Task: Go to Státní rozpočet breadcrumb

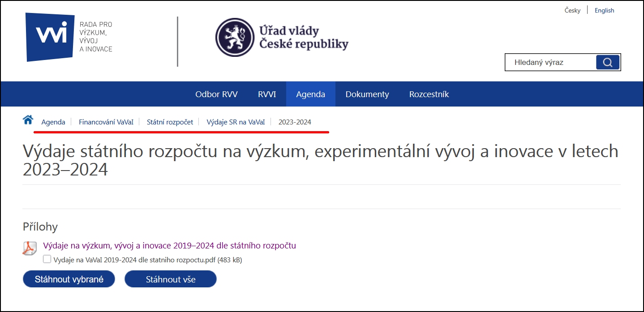Action: click(170, 122)
